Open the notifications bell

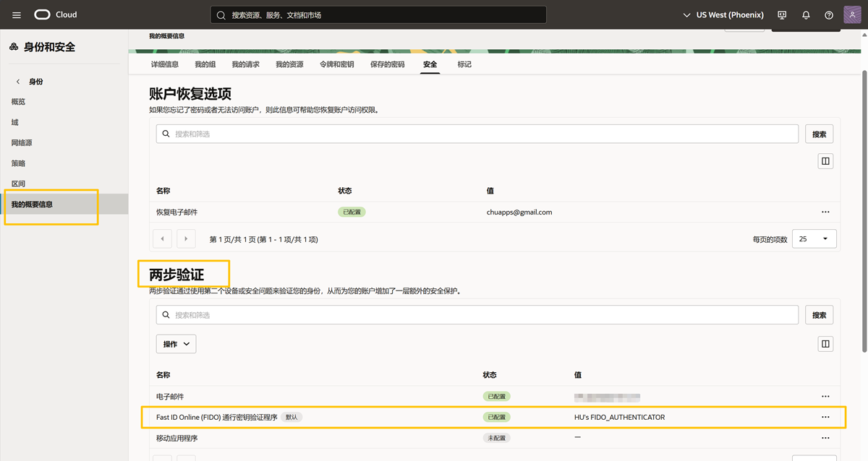click(806, 15)
